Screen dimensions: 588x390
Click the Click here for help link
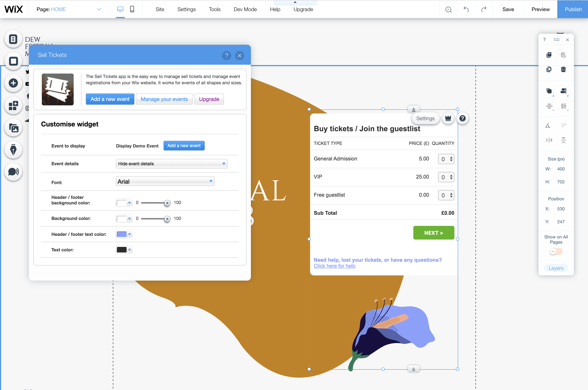point(334,266)
